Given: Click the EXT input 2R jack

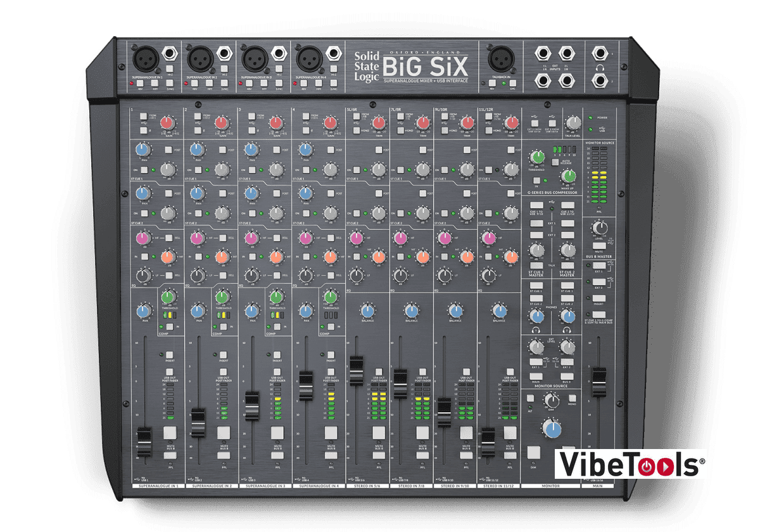Looking at the screenshot, I should pyautogui.click(x=567, y=80).
